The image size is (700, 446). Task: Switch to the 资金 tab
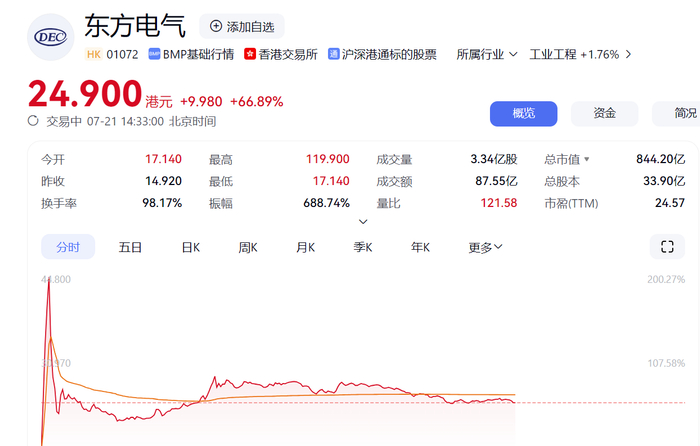(604, 113)
